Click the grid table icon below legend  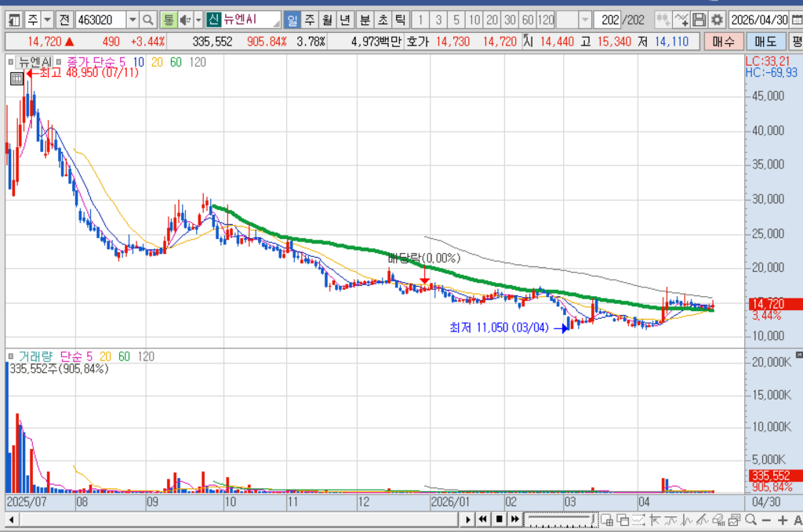click(x=16, y=78)
